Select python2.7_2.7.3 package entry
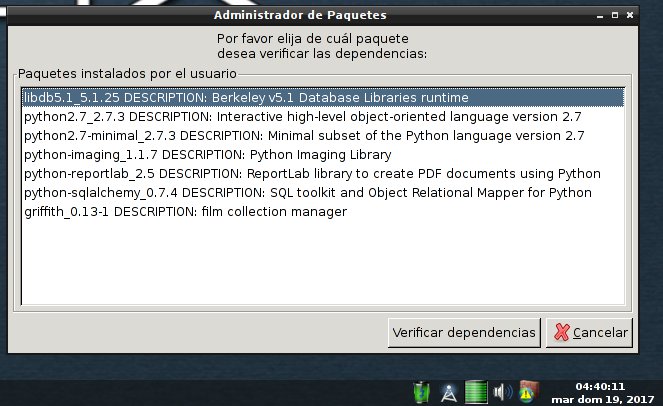663x406 pixels. (x=323, y=117)
